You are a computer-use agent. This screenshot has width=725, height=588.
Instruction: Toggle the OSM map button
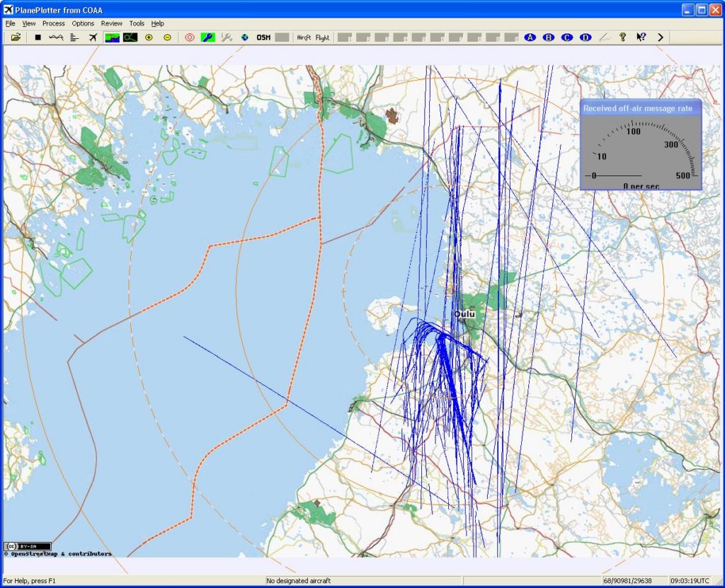263,38
